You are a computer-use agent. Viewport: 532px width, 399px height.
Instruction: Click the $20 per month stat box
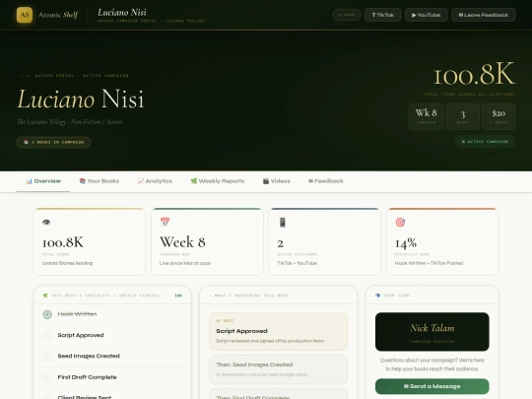(499, 116)
